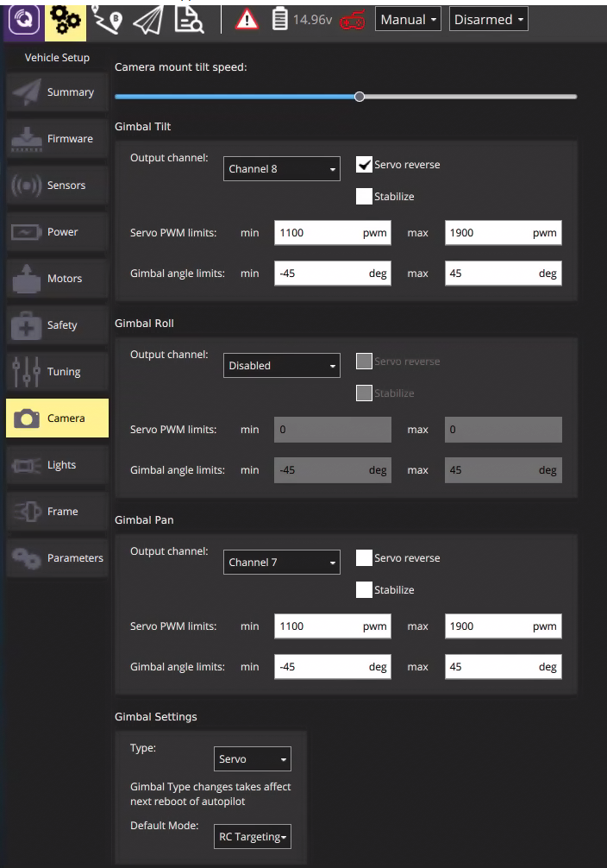Open the Disarmed arming dropdown

pos(488,19)
